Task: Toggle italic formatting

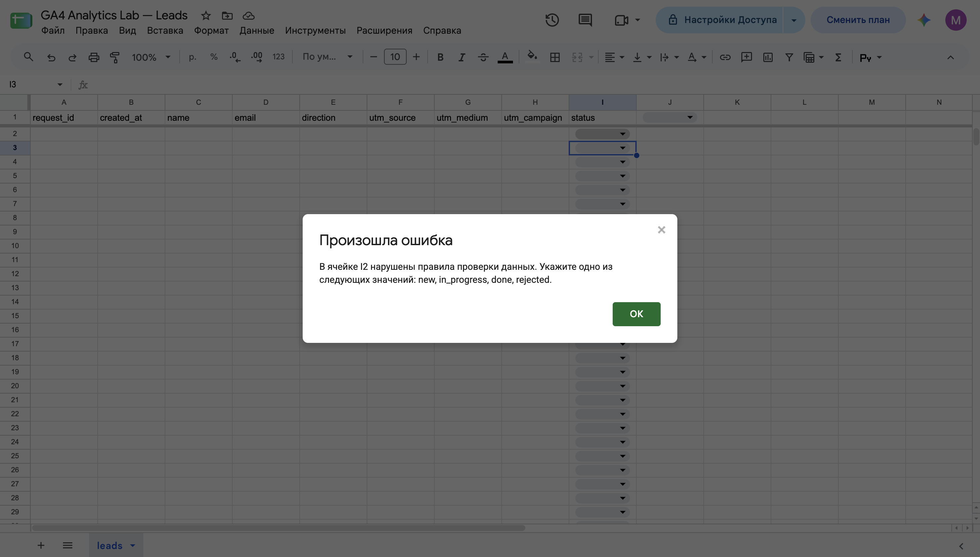Action: pos(462,57)
